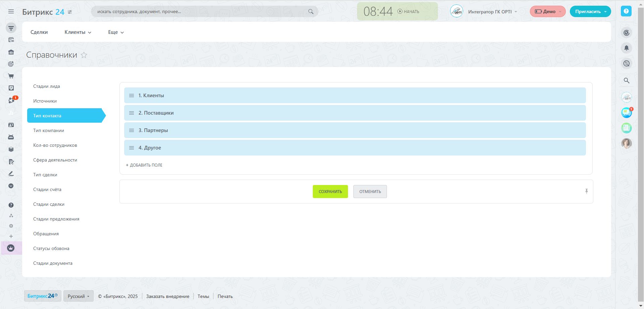Open the box cube icon in left sidebar

11,149
